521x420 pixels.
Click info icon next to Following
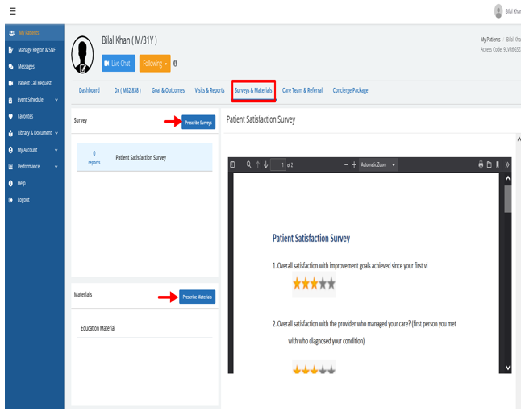(x=175, y=64)
